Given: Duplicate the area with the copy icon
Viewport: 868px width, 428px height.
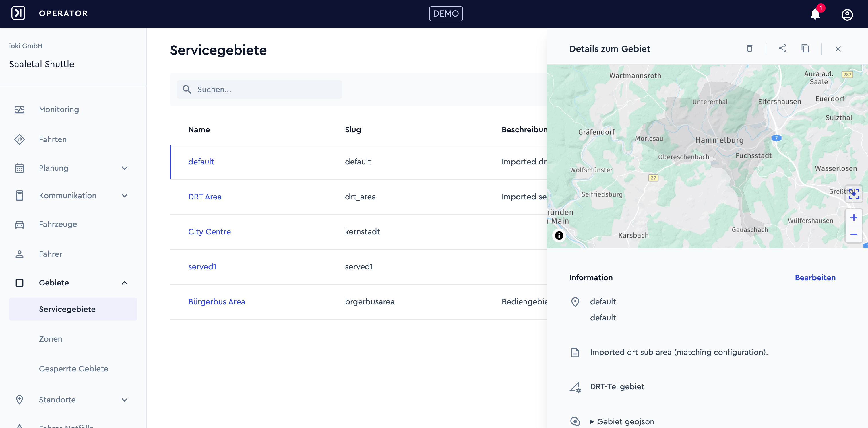Looking at the screenshot, I should tap(805, 48).
